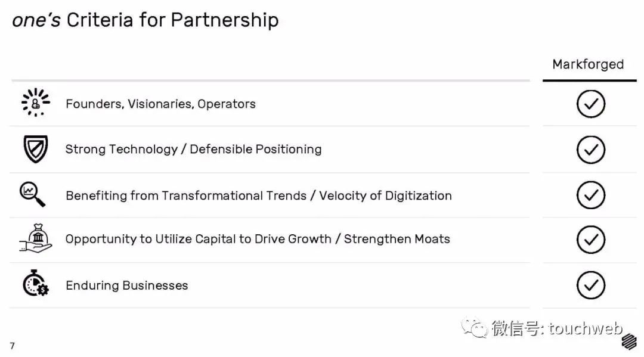Click checkmark for Founders, Visionaries, Operators
Image resolution: width=644 pixels, height=357 pixels.
(x=590, y=104)
